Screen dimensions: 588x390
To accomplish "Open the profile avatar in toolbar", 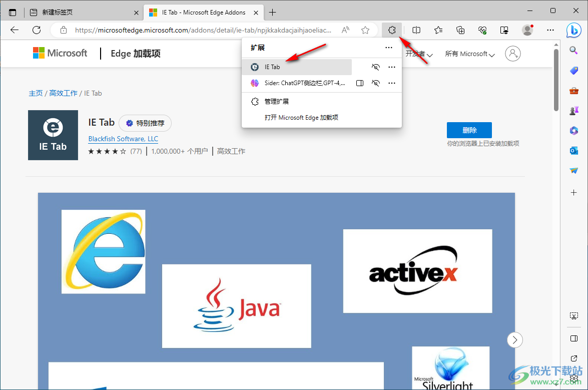I will [527, 30].
